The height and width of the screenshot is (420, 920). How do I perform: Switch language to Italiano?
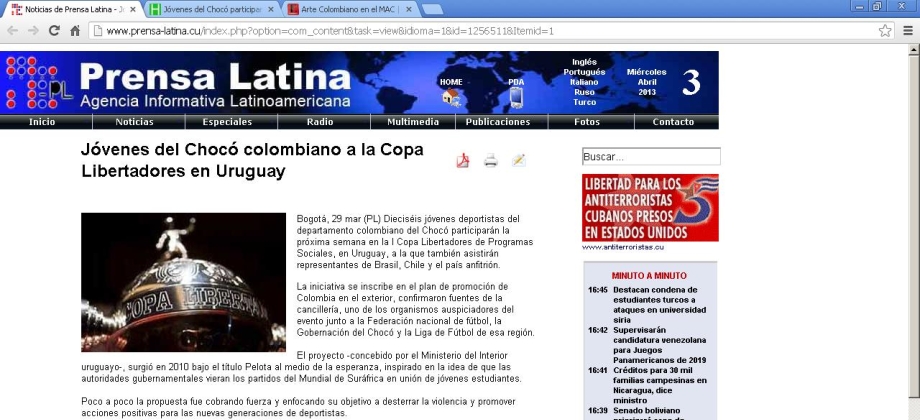584,82
